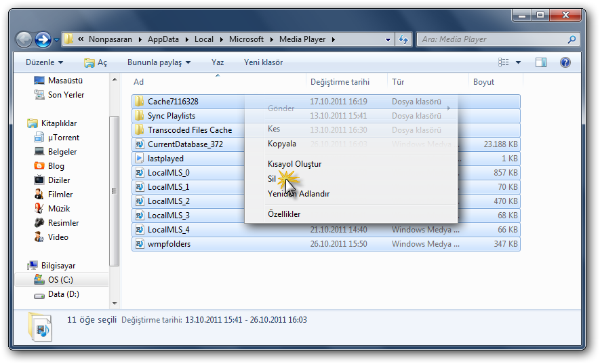Click the search magnifier icon

click(x=572, y=39)
